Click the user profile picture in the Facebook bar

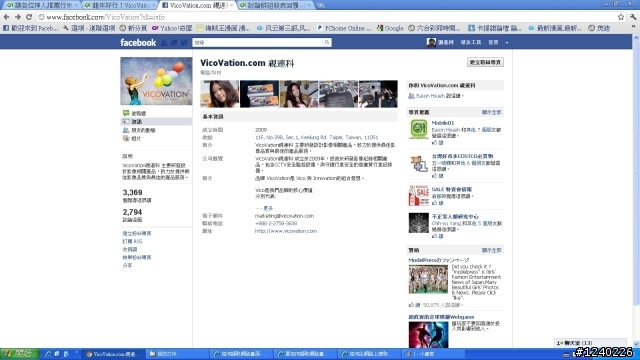pos(431,42)
